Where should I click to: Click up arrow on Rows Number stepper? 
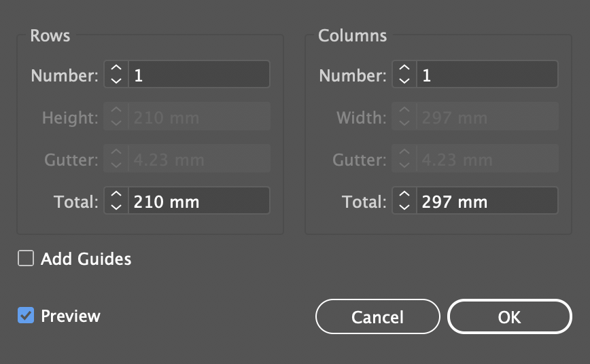[116, 69]
